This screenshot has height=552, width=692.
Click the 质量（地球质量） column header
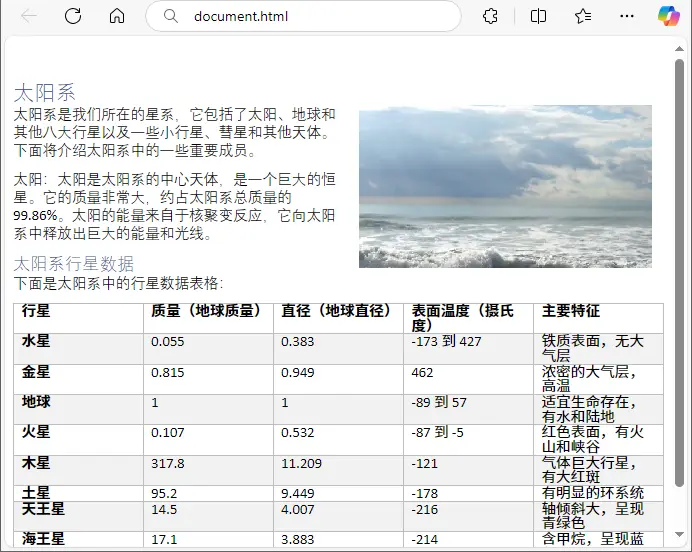pyautogui.click(x=206, y=311)
